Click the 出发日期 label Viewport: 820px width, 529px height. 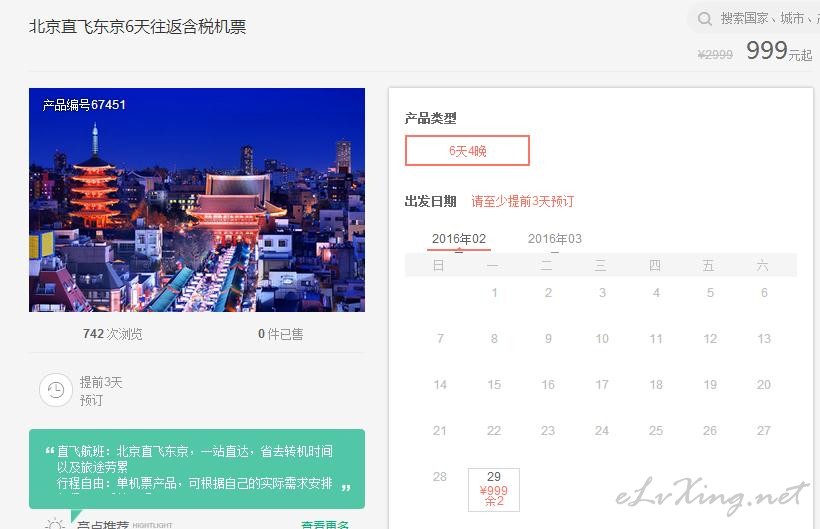(431, 201)
